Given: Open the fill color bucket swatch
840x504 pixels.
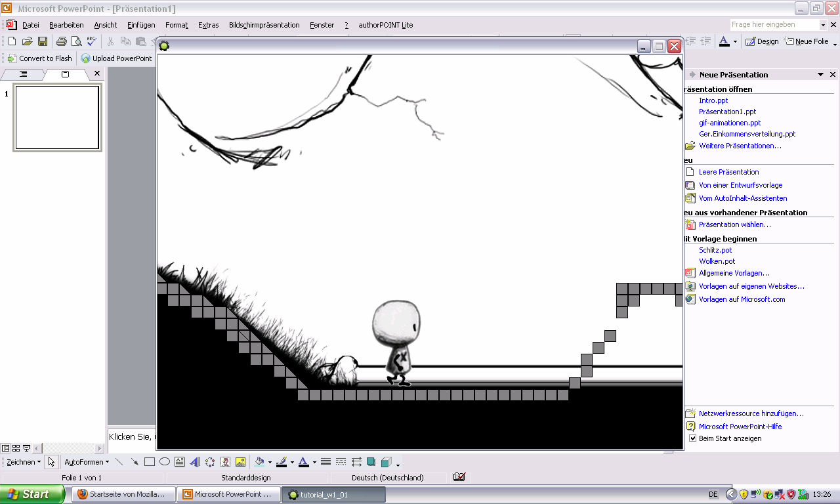Looking at the screenshot, I should click(x=259, y=462).
